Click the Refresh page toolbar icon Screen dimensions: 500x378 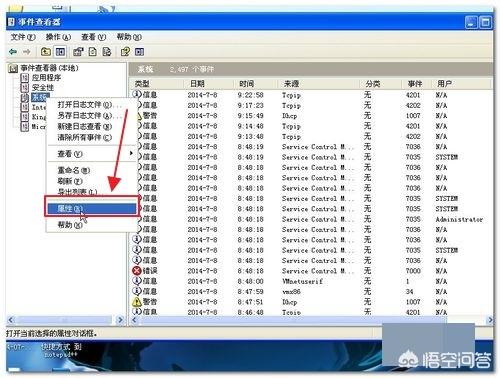93,52
